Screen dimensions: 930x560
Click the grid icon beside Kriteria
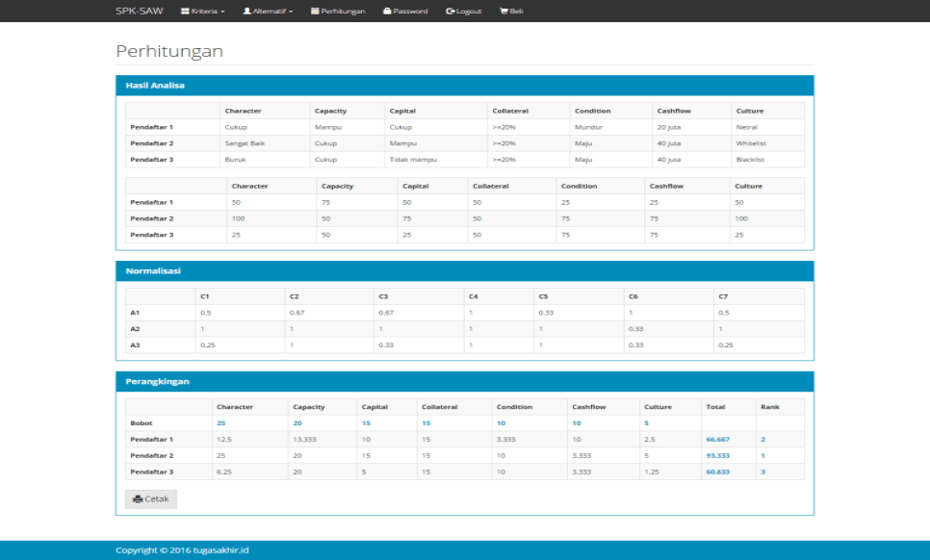[183, 11]
